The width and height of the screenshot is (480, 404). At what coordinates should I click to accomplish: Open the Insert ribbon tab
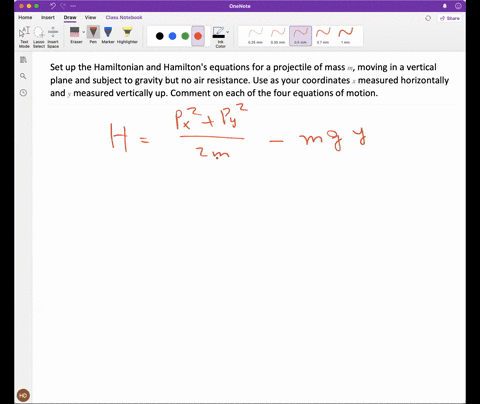click(48, 17)
